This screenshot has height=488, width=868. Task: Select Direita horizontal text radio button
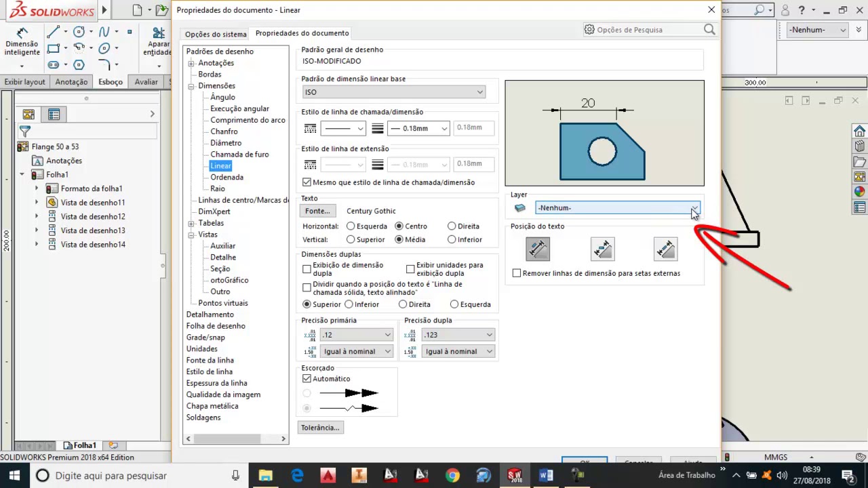(x=452, y=226)
